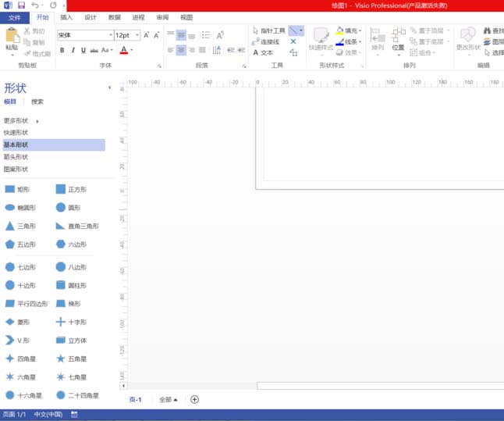
Task: Open the 宋体 font name dropdown
Action: [111, 35]
